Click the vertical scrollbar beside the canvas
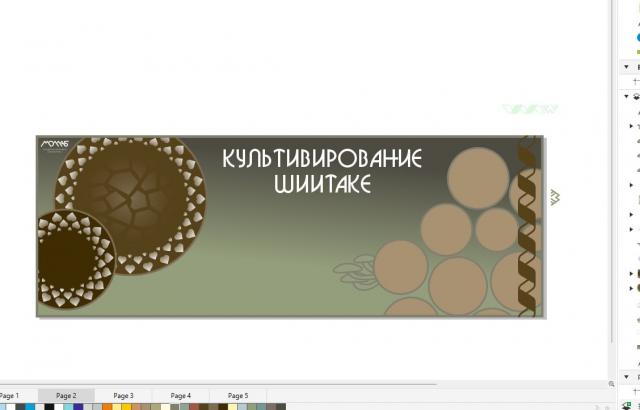Image resolution: width=640 pixels, height=410 pixels. click(613, 200)
